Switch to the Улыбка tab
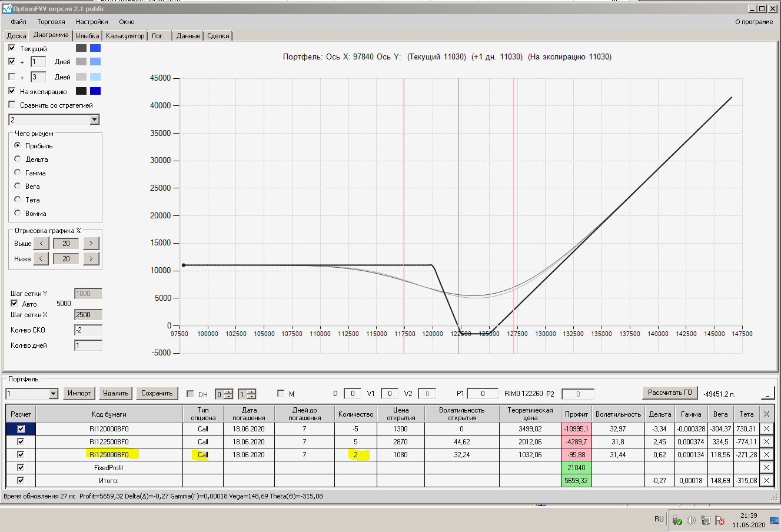The height and width of the screenshot is (532, 781). 87,36
